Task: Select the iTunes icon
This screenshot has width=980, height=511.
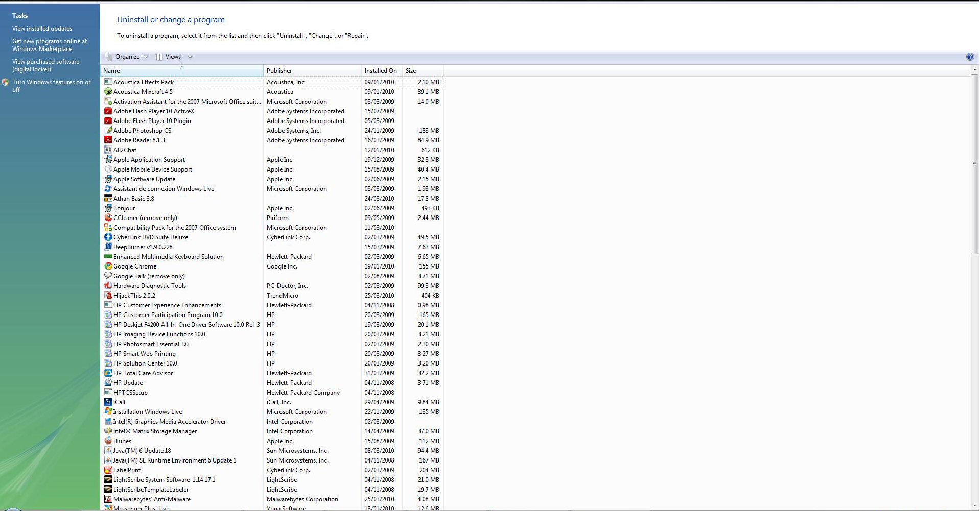Action: tap(108, 441)
